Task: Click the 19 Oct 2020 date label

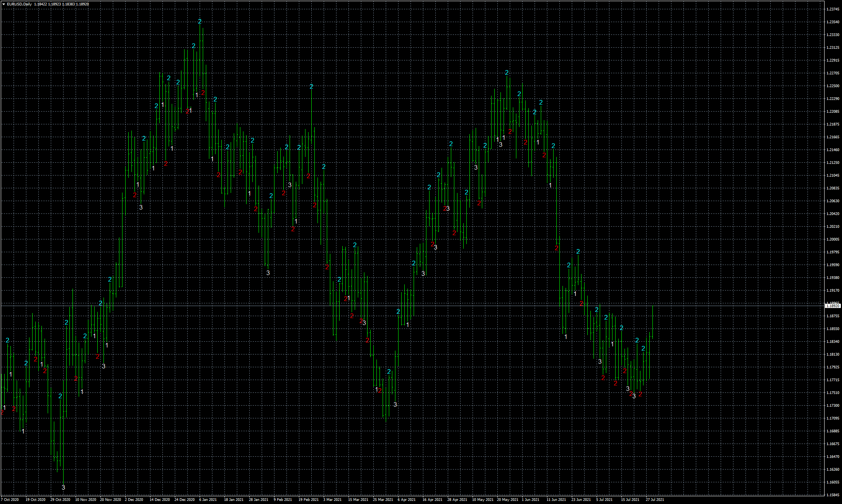Action: [x=35, y=500]
